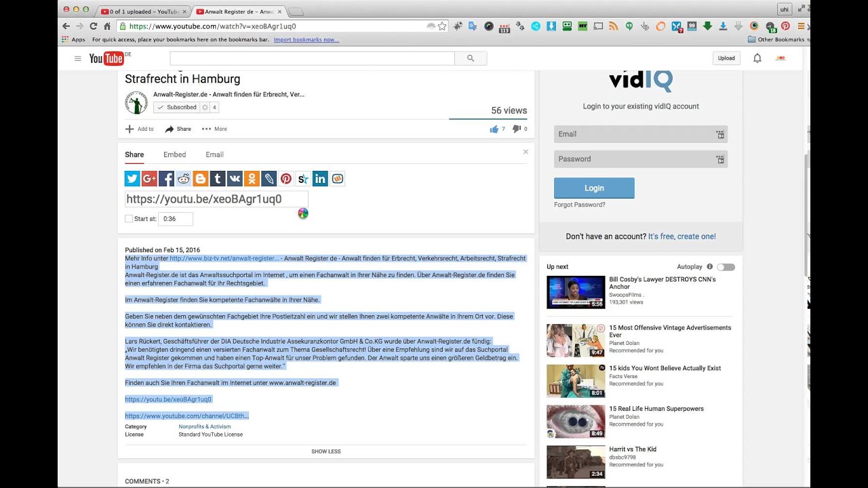This screenshot has width=868, height=488.
Task: Open the biz-tv.net anwalt-register link
Action: tap(224, 258)
